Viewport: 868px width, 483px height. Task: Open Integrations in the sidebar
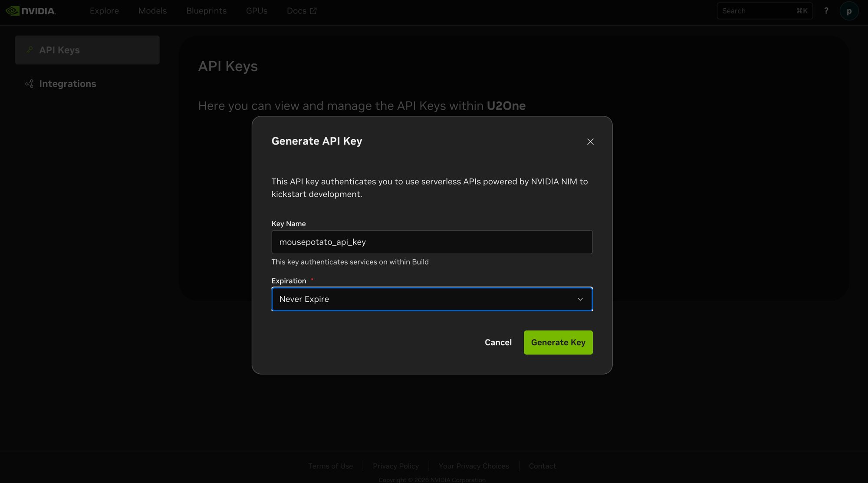pos(68,84)
